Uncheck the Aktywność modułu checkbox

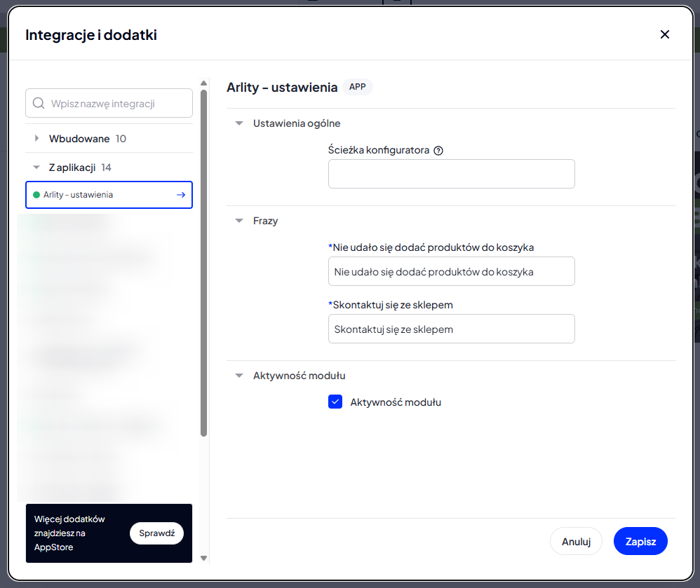335,402
